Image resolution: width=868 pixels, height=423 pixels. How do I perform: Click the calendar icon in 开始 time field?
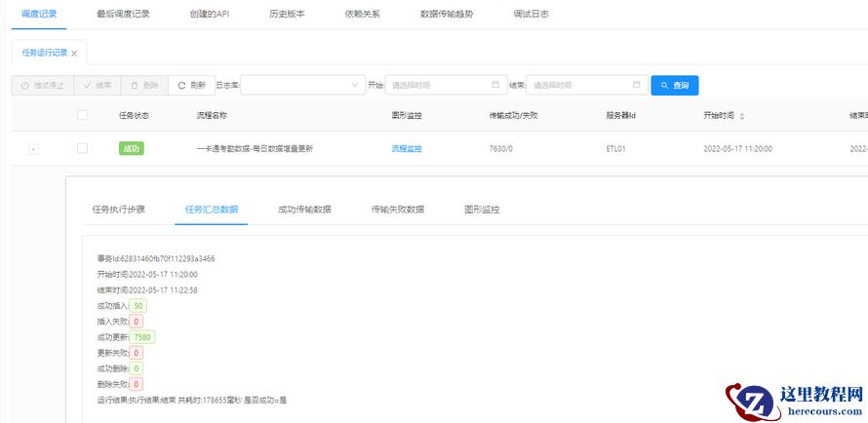coord(495,86)
